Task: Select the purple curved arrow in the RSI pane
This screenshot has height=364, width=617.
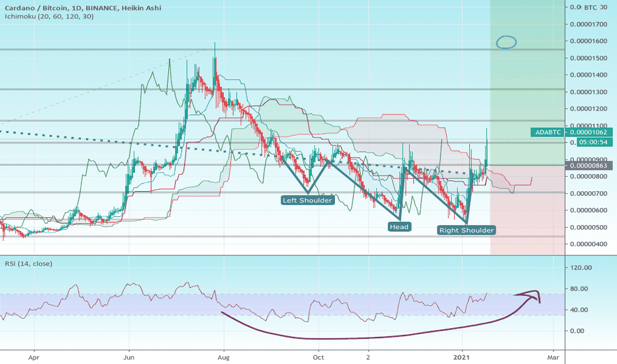Action: click(381, 315)
